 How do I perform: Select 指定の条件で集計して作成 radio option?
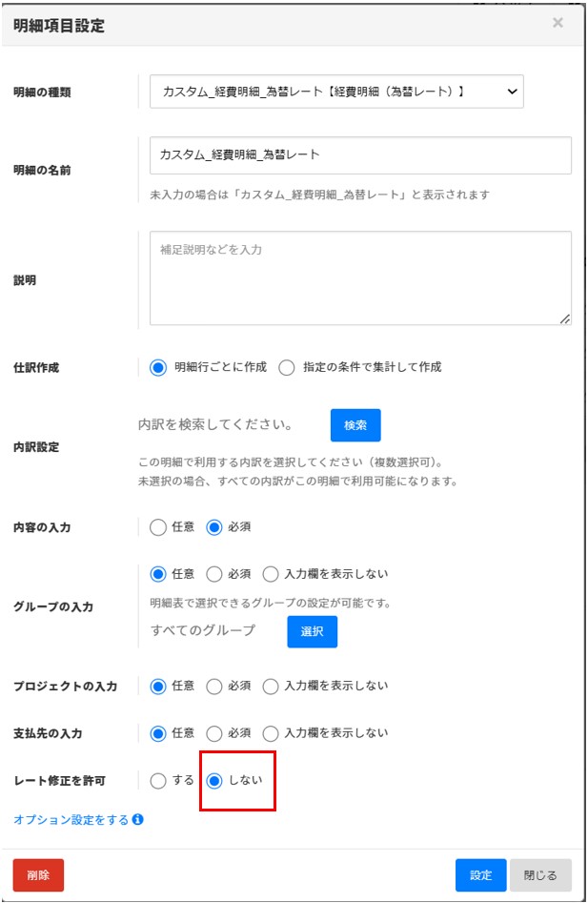[287, 367]
